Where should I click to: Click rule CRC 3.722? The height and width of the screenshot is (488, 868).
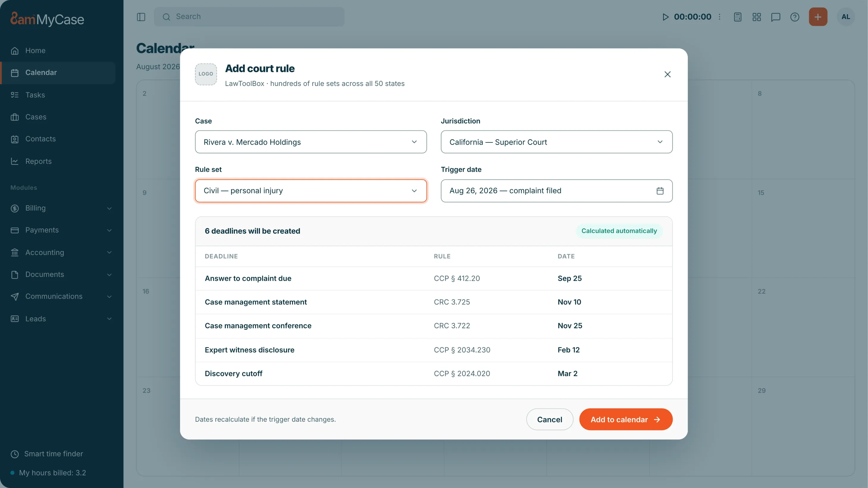point(452,326)
